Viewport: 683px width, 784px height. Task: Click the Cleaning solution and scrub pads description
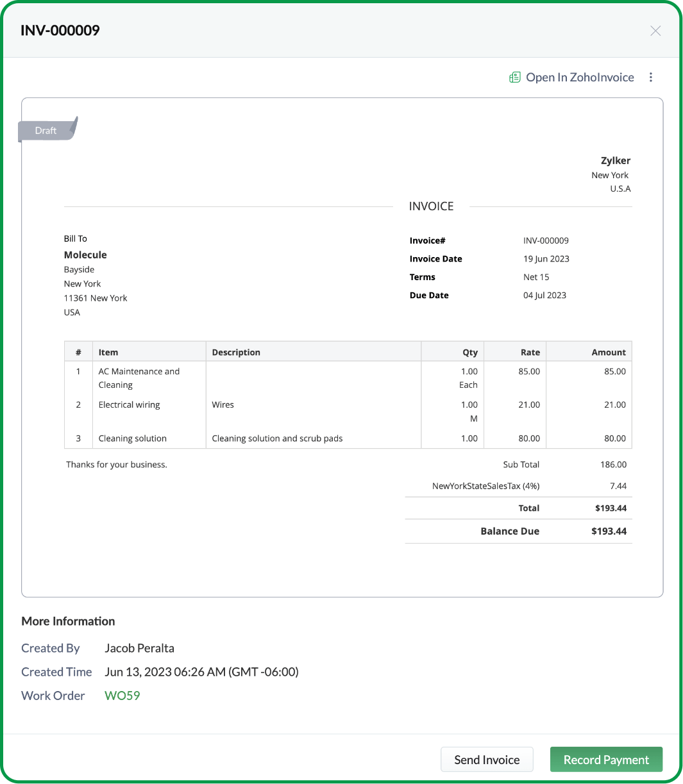[277, 438]
